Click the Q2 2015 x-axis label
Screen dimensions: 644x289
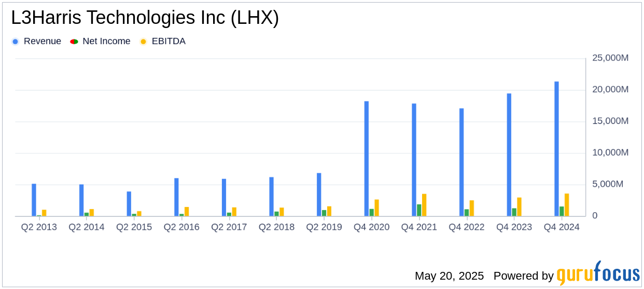134,227
